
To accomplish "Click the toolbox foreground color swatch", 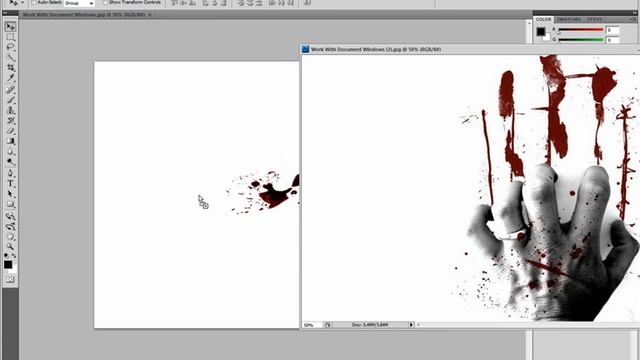I will (8, 265).
